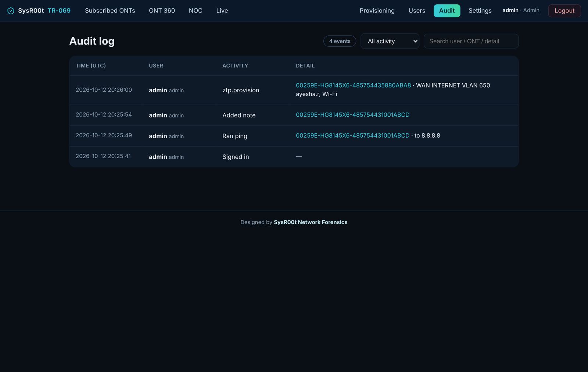The height and width of the screenshot is (372, 588).
Task: Click the 'ayesha.r, Wi-Fi' detail text
Action: pyautogui.click(x=316, y=94)
